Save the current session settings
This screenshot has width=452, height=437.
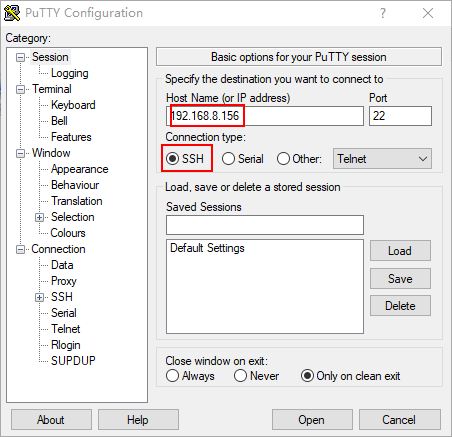click(x=400, y=279)
